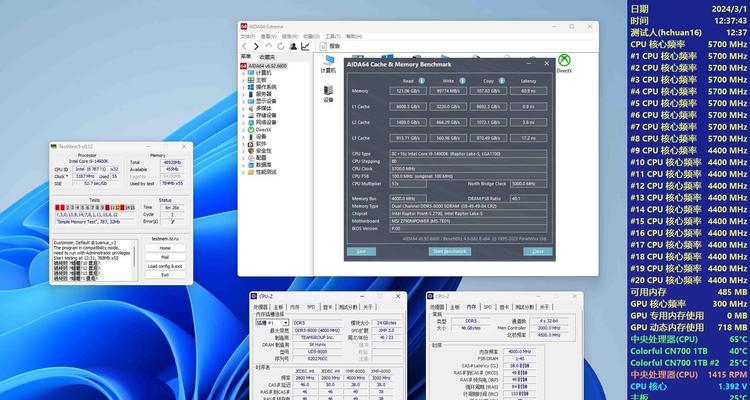This screenshot has width=750, height=400.
Task: Click Home button in TestMem5
Action: tap(165, 248)
